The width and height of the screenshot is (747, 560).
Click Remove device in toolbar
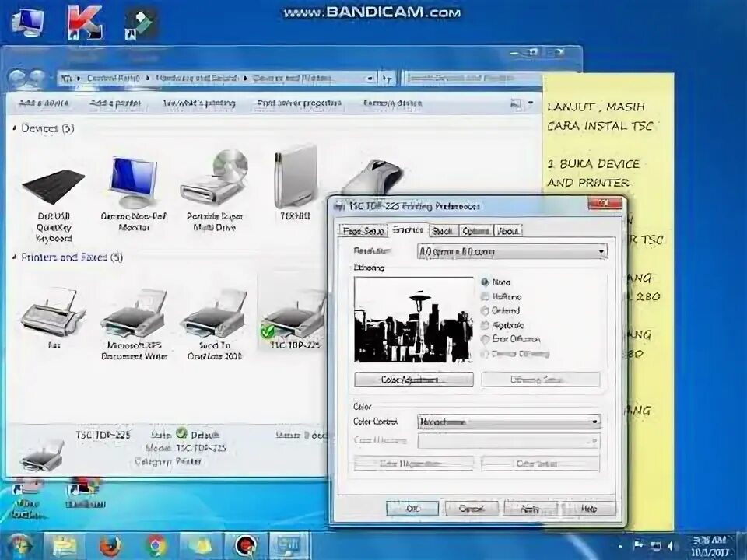[392, 103]
